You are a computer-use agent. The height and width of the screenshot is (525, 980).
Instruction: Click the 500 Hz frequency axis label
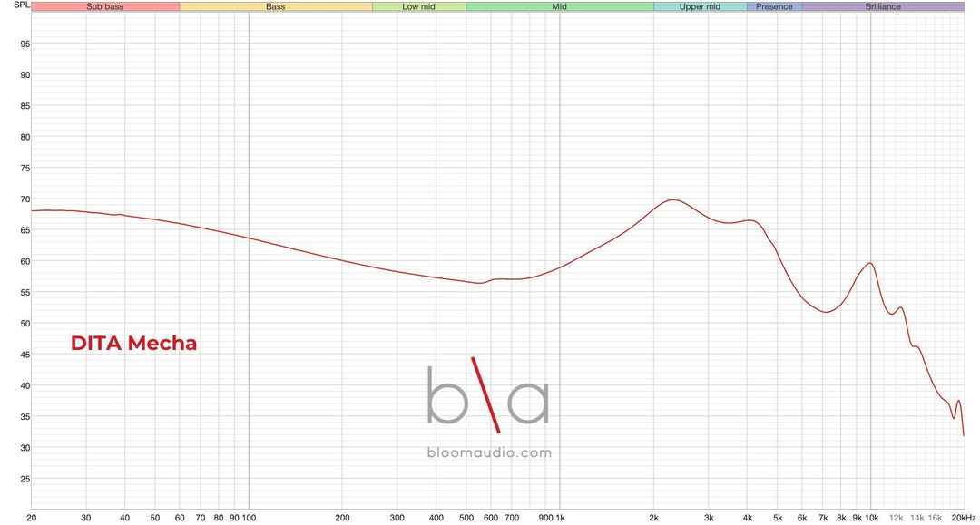(466, 518)
